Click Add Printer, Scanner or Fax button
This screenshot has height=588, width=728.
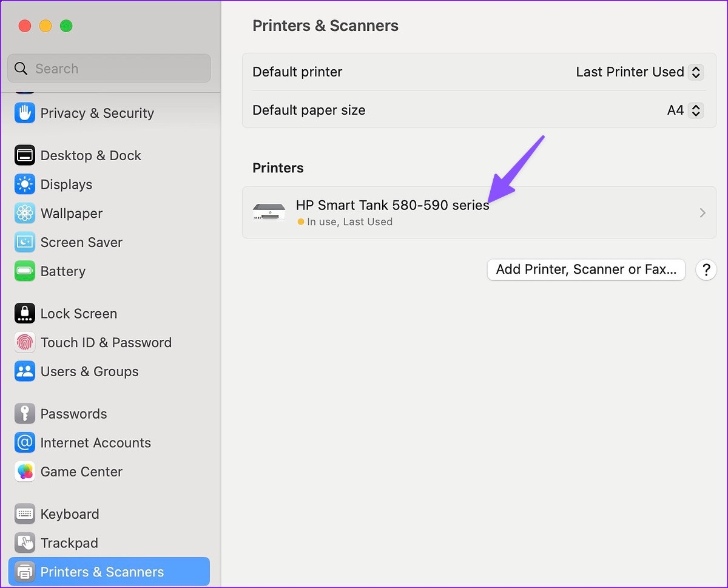click(586, 269)
